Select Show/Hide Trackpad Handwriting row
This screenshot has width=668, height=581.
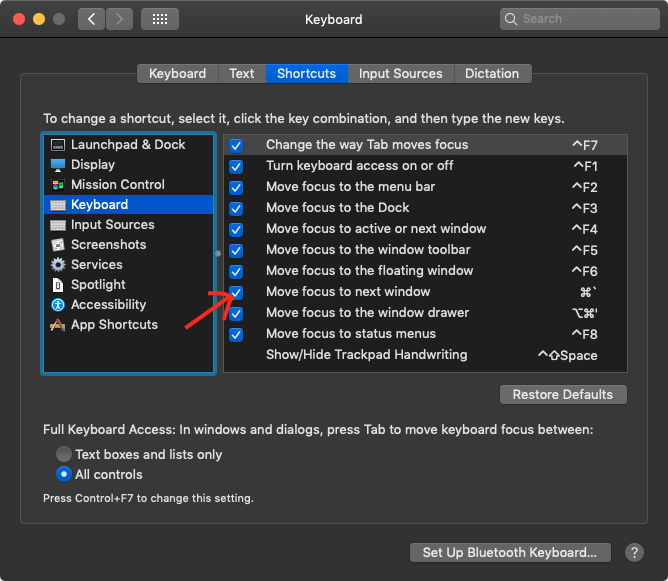pos(425,355)
